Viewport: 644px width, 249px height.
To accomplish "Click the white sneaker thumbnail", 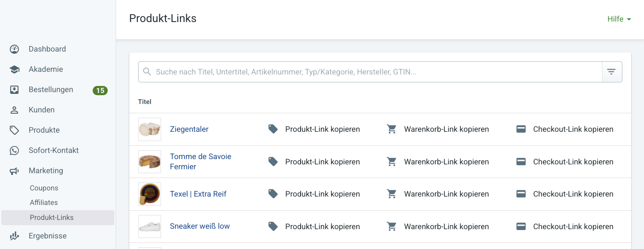I will [x=150, y=227].
